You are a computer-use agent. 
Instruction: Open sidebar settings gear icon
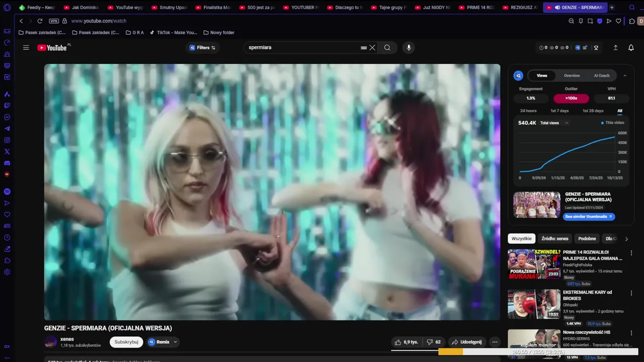pos(7,272)
